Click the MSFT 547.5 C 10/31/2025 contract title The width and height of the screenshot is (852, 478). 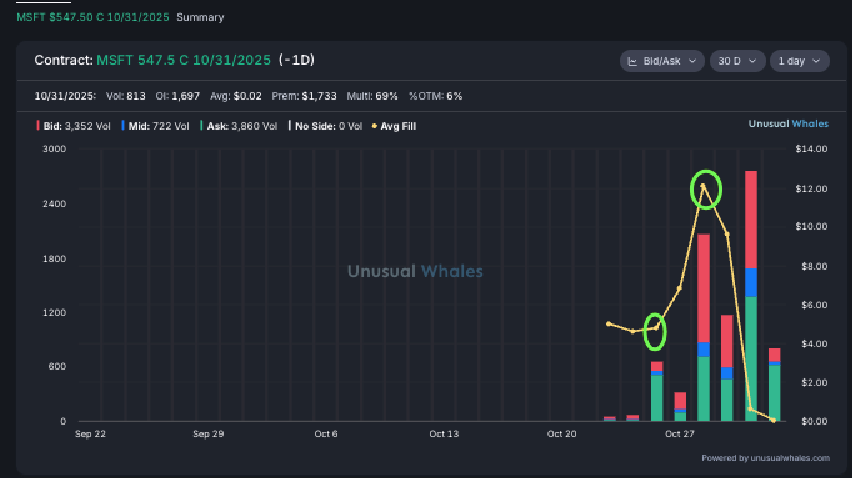click(x=183, y=60)
